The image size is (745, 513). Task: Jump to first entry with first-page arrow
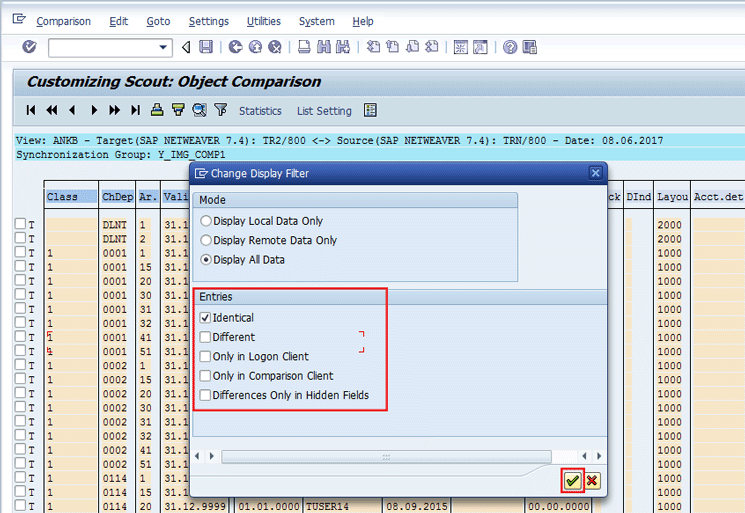[x=31, y=110]
